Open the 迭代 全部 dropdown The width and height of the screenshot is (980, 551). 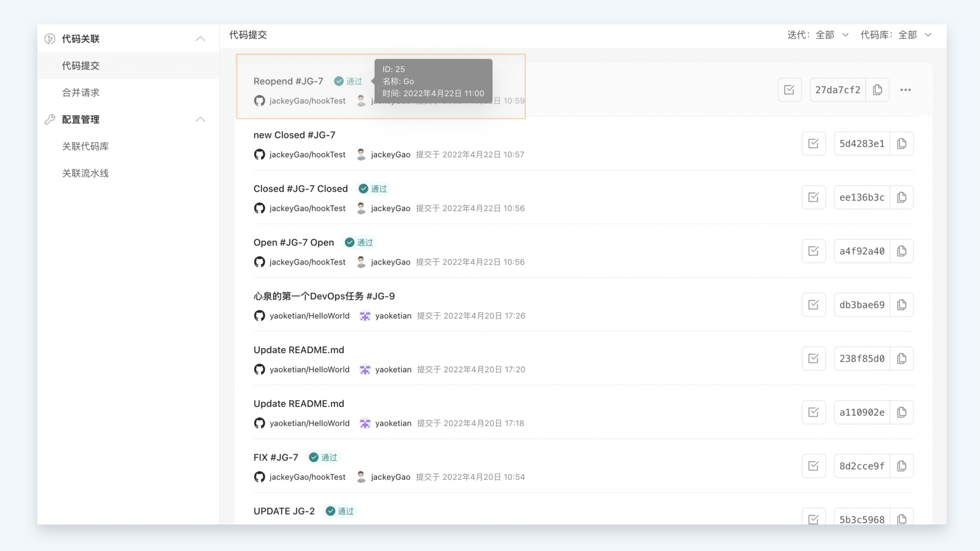coord(818,35)
